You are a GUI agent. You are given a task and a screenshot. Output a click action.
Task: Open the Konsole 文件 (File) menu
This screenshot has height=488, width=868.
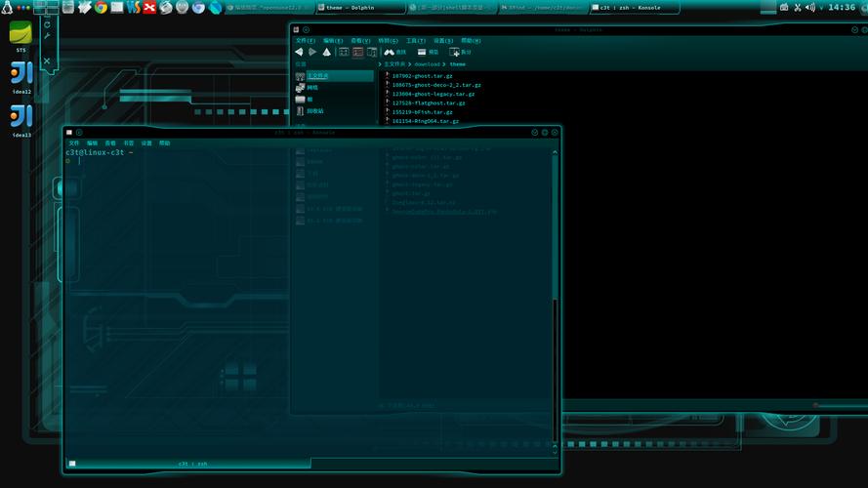click(74, 142)
